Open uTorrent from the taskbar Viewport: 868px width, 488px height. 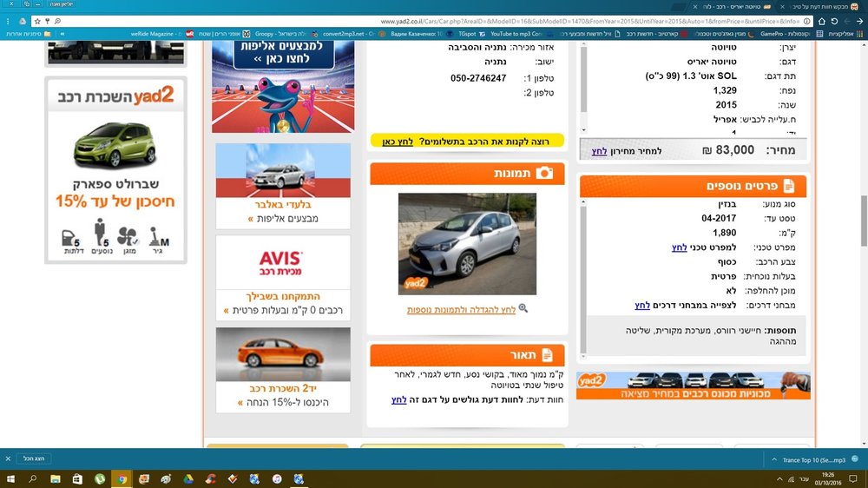(100, 479)
